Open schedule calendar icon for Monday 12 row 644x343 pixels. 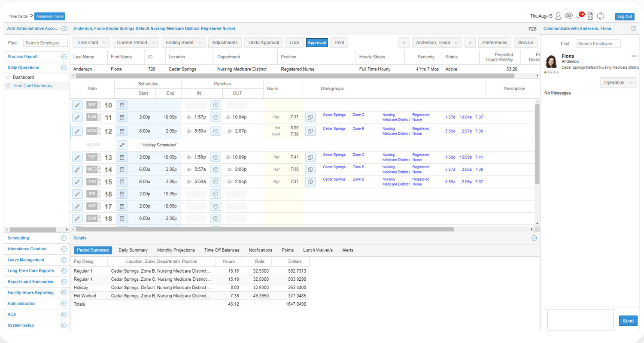[122, 131]
